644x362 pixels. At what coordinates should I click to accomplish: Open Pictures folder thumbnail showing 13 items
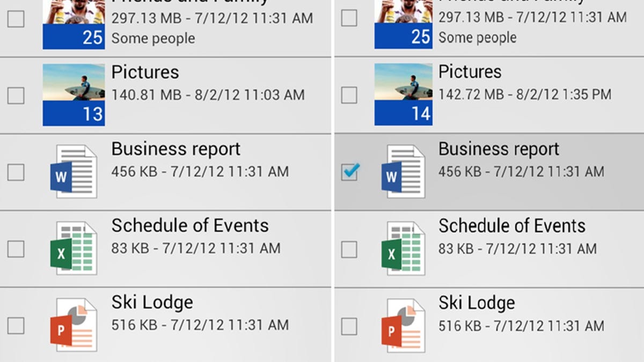[74, 95]
